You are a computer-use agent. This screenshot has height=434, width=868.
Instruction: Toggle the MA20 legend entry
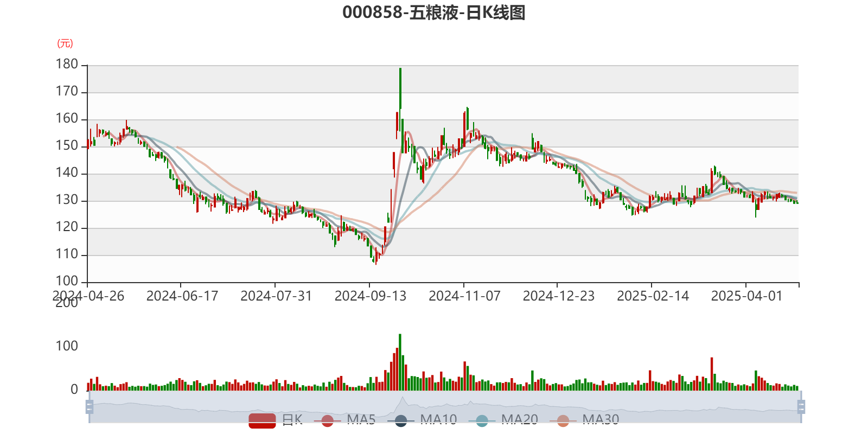click(x=503, y=420)
